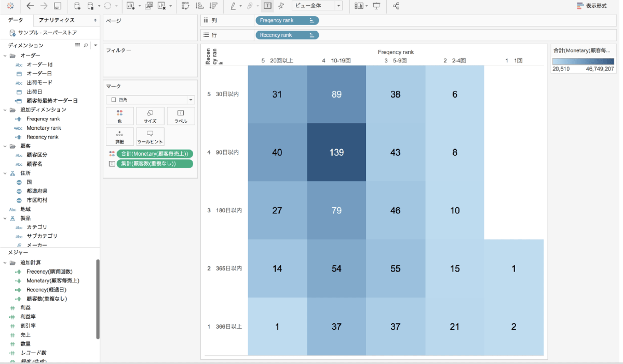Click the ラベル button in Marks card
Image resolution: width=623 pixels, height=364 pixels.
tap(181, 116)
